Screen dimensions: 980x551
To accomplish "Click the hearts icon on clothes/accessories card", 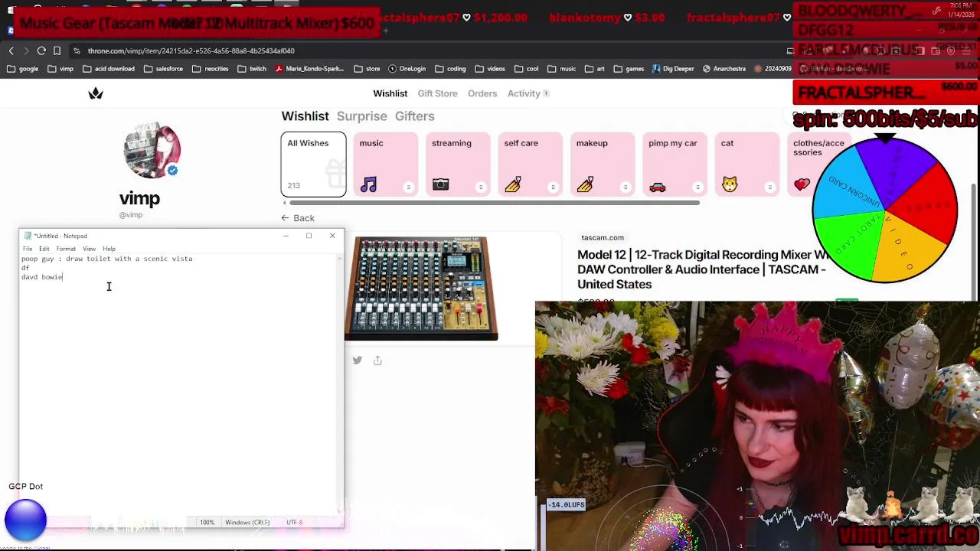I will click(x=802, y=184).
